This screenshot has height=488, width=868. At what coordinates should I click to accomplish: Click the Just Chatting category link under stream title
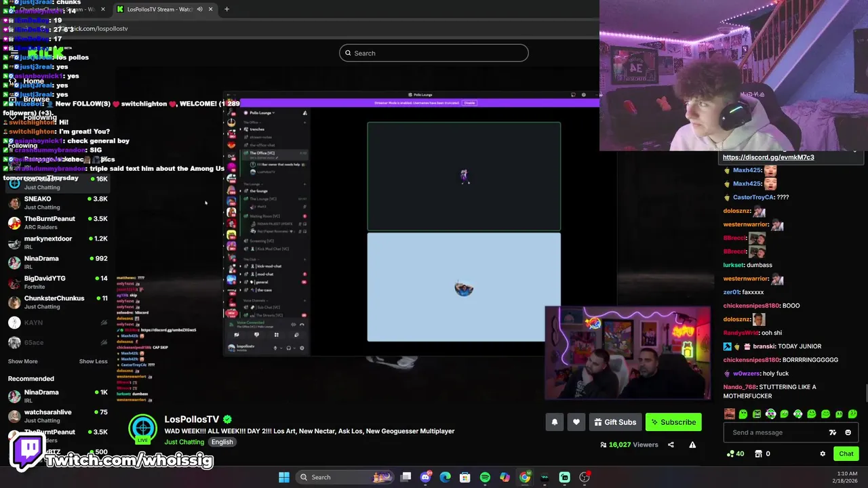pyautogui.click(x=184, y=442)
